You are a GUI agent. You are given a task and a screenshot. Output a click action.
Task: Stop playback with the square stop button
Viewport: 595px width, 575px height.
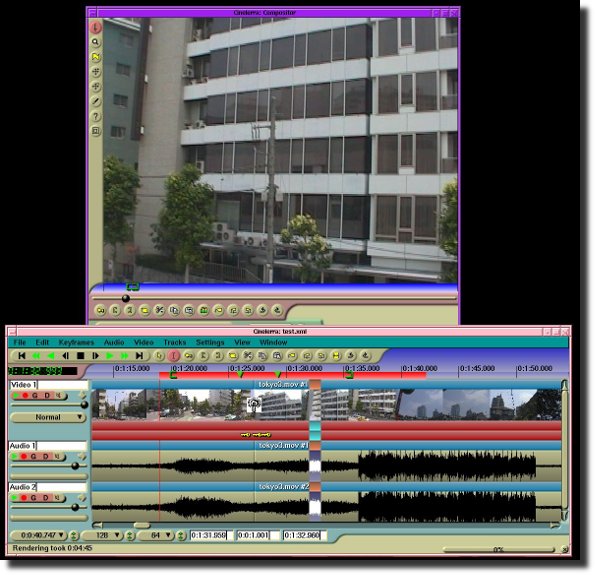(x=80, y=356)
